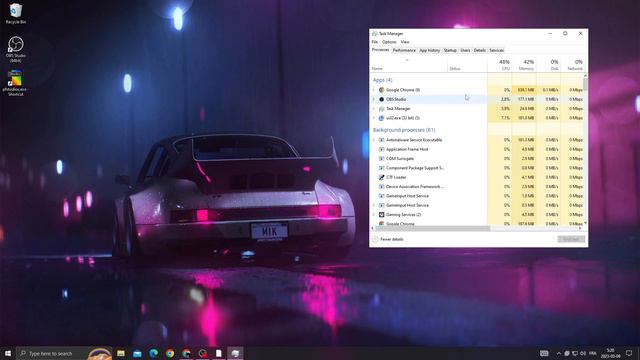The height and width of the screenshot is (360, 640).
Task: Click Background processes group header
Action: click(404, 130)
